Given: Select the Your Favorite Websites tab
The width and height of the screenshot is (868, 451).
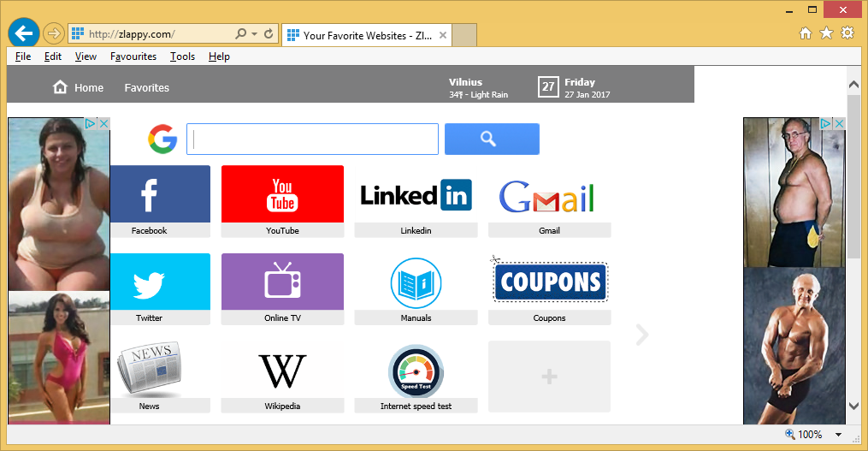Looking at the screenshot, I should point(367,35).
